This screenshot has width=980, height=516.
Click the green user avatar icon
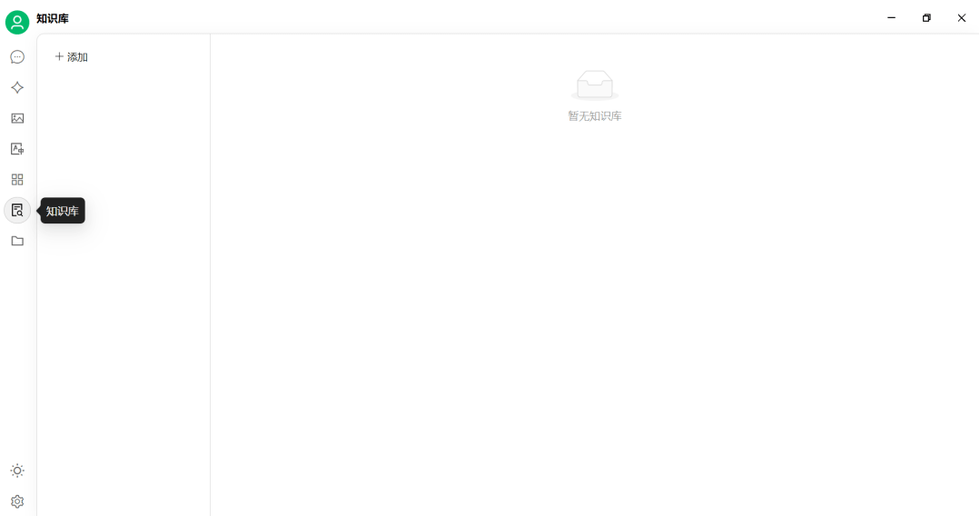[x=17, y=23]
